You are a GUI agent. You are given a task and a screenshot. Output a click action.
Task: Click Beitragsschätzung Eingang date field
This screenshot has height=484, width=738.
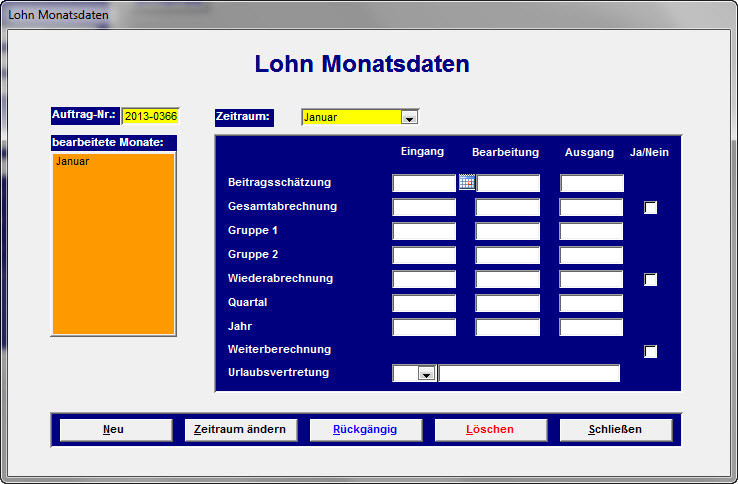point(424,183)
